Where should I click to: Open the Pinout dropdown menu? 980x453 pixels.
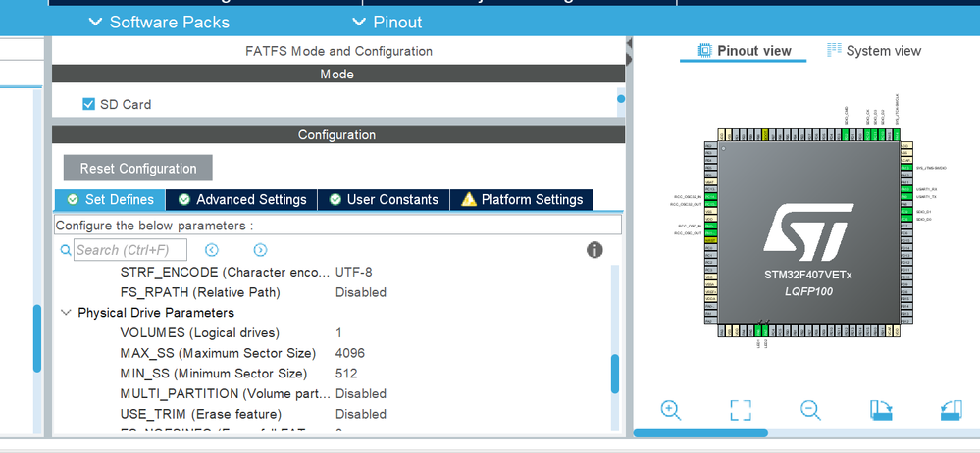tap(387, 22)
